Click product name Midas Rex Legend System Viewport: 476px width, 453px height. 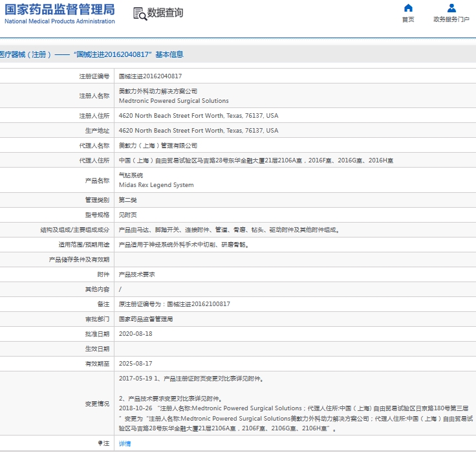pos(156,185)
